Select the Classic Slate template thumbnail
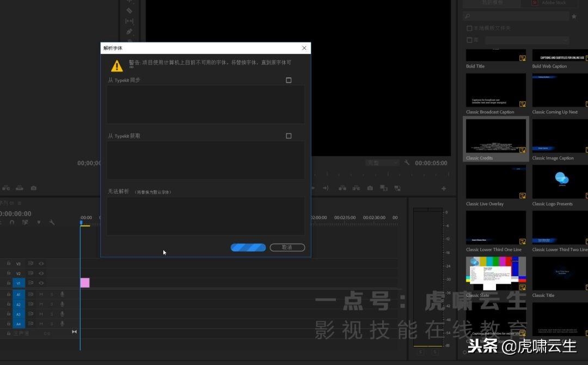Screen dimensions: 588x365 496,273
